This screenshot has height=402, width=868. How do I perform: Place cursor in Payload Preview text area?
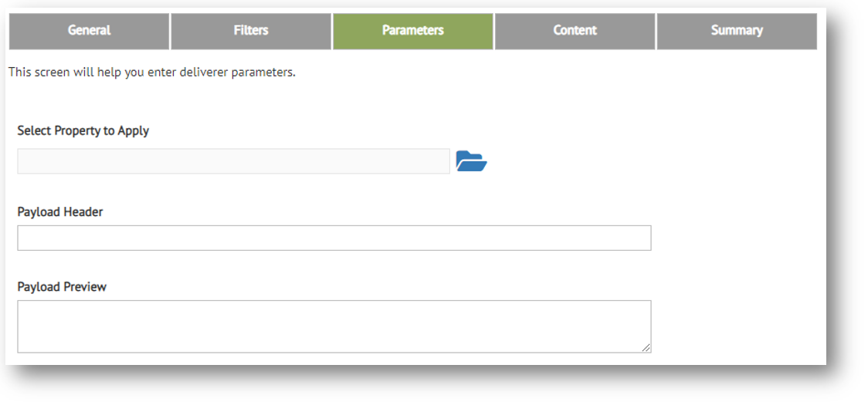[334, 326]
